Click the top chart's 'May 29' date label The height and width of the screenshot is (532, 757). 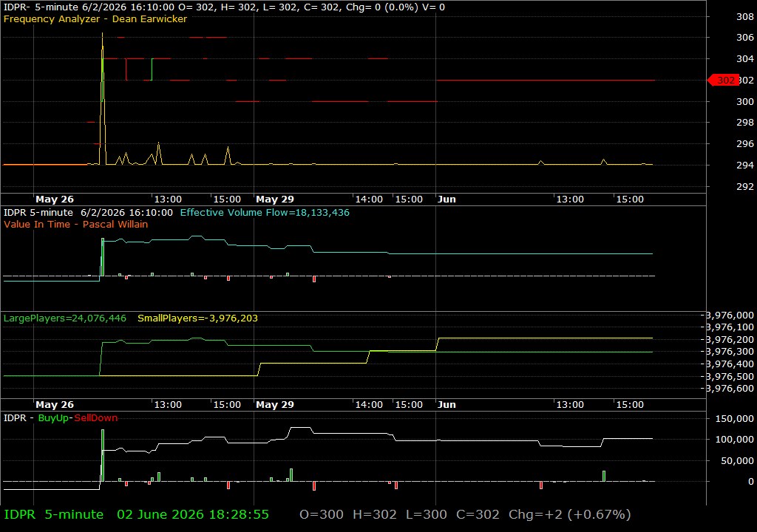coord(275,199)
